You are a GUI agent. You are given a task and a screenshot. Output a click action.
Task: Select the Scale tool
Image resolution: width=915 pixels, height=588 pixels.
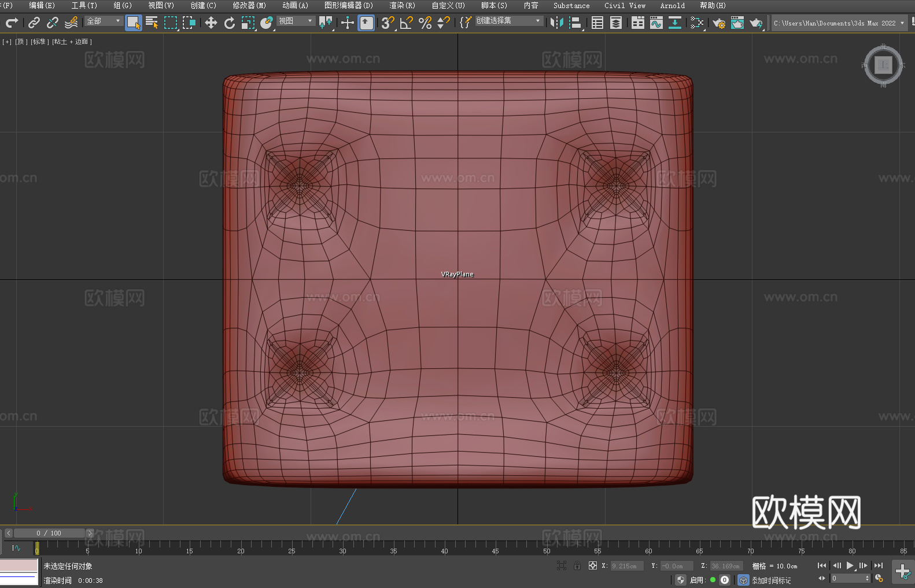click(x=248, y=23)
